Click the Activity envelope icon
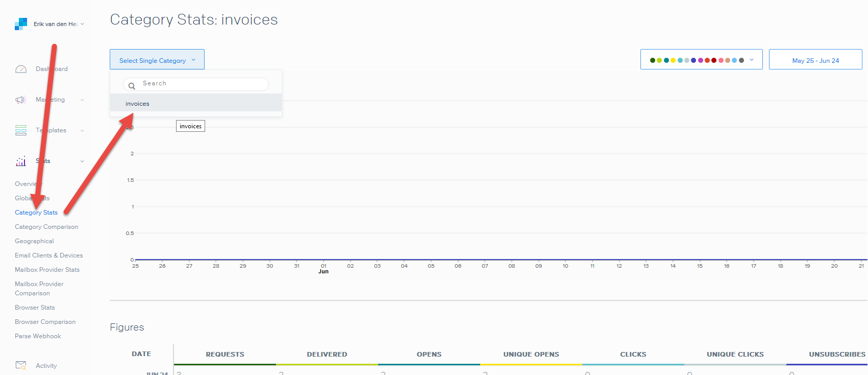Viewport: 868px width, 375px height. (21, 365)
